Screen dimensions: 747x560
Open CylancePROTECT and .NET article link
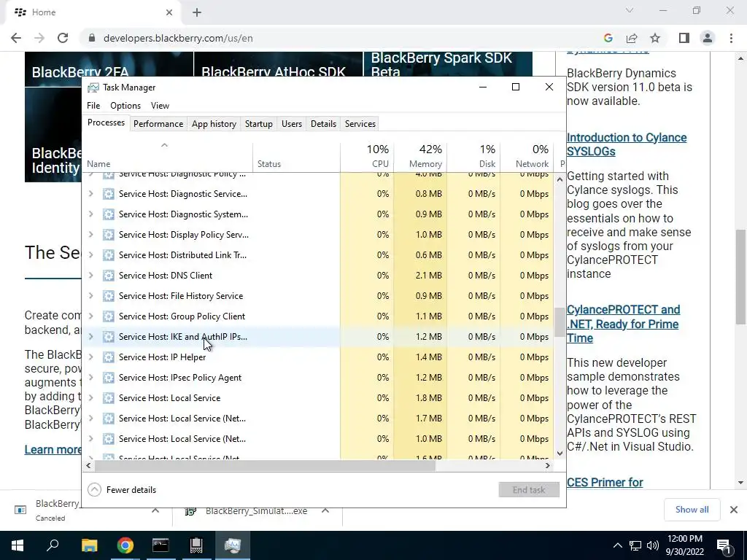tap(623, 324)
